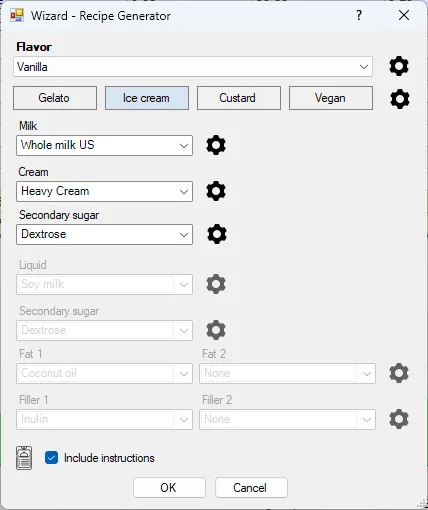Click the gear beside the Filler 2 dropdown
The height and width of the screenshot is (510, 428).
point(399,419)
